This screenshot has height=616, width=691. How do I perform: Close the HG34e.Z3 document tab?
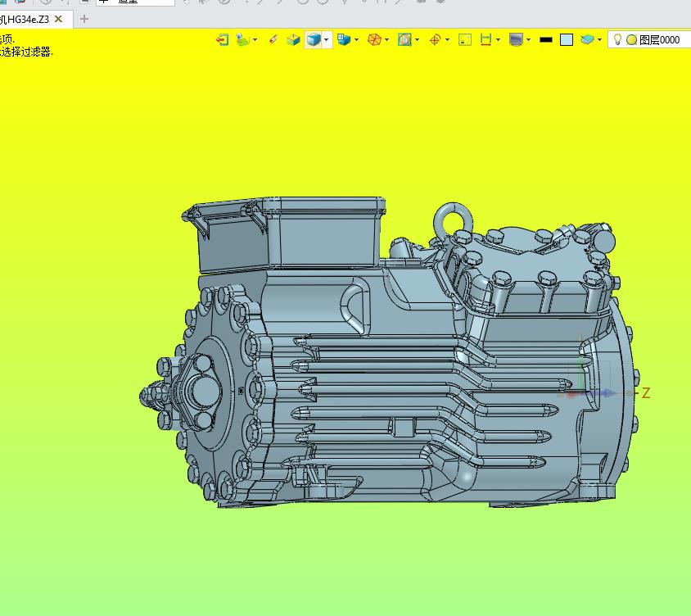58,19
